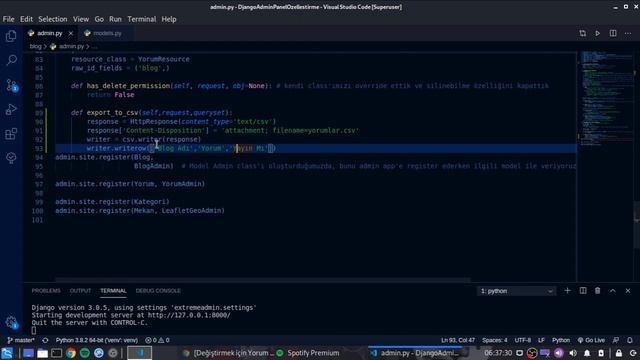The height and width of the screenshot is (360, 640).
Task: Open terminal selector dropdown '1: python'
Action: click(x=516, y=291)
